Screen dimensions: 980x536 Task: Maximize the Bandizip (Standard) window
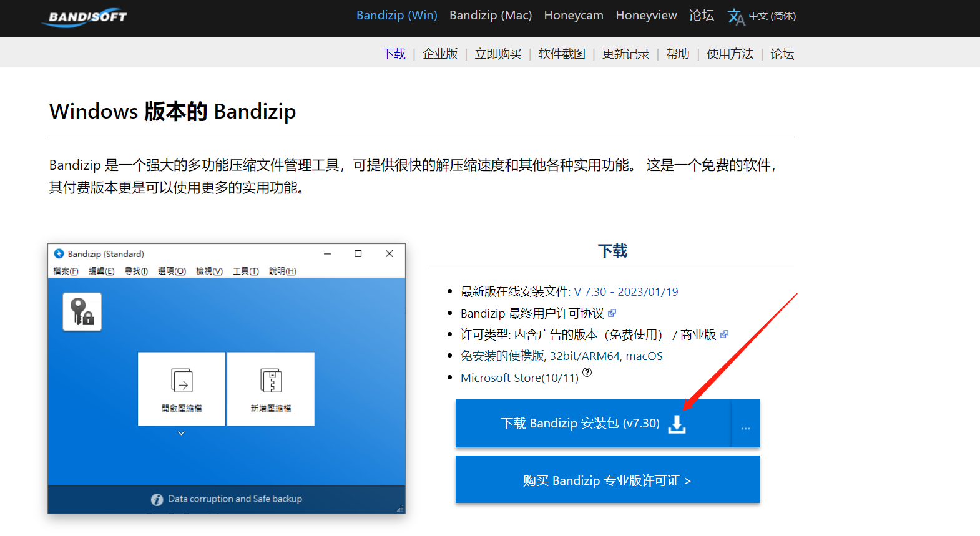pyautogui.click(x=358, y=253)
